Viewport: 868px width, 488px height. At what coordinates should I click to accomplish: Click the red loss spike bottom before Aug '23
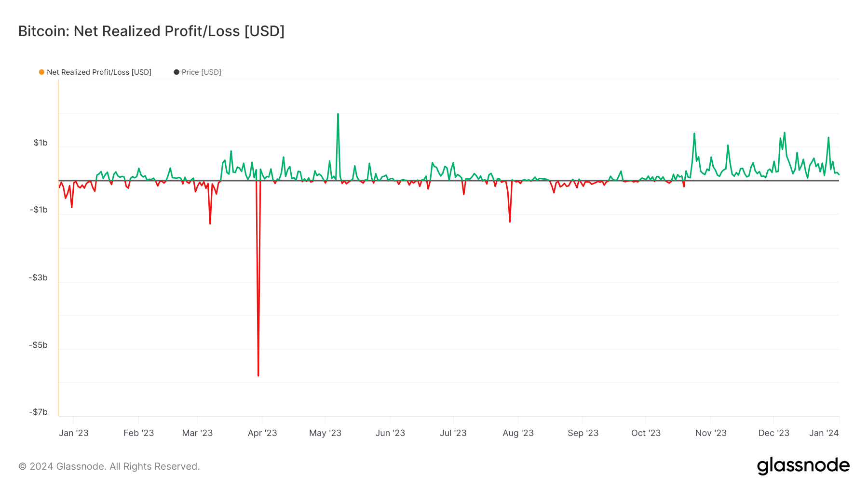[510, 222]
